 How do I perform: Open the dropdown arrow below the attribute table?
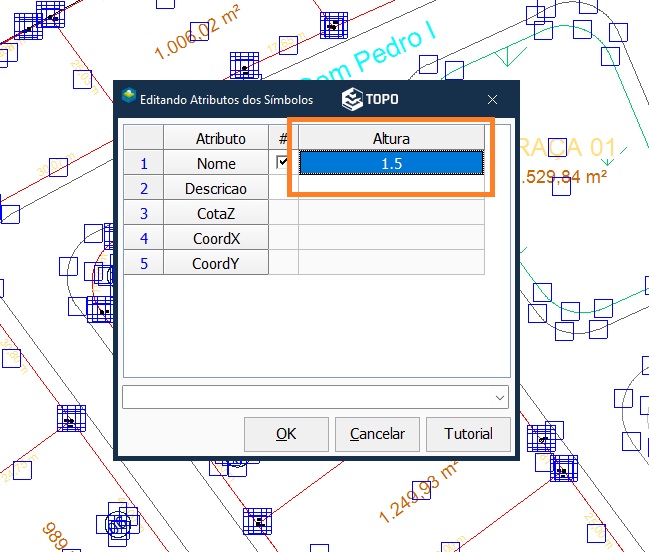pyautogui.click(x=500, y=397)
